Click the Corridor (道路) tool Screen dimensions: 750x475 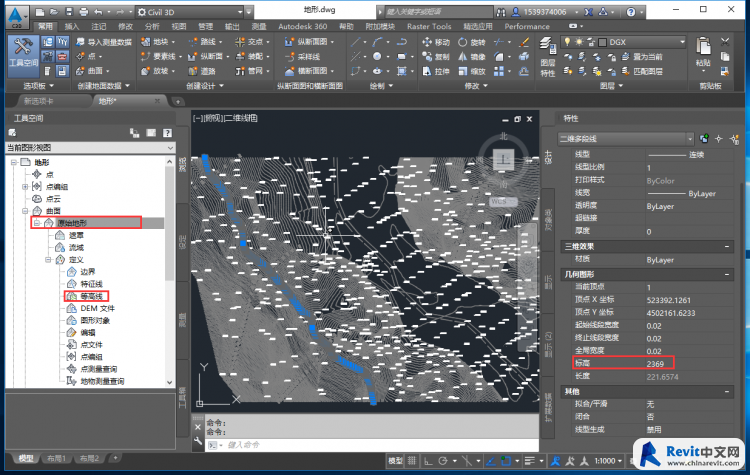[202, 71]
